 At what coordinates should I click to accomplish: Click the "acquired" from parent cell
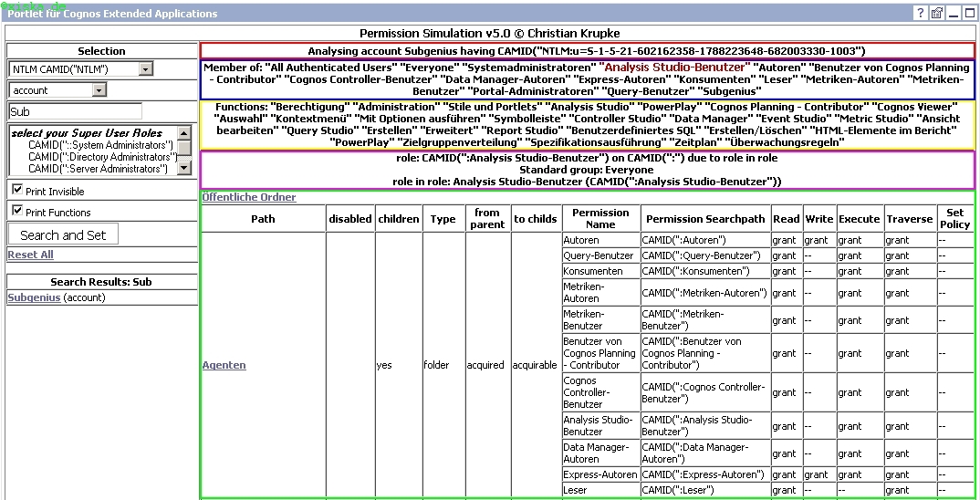click(x=485, y=365)
